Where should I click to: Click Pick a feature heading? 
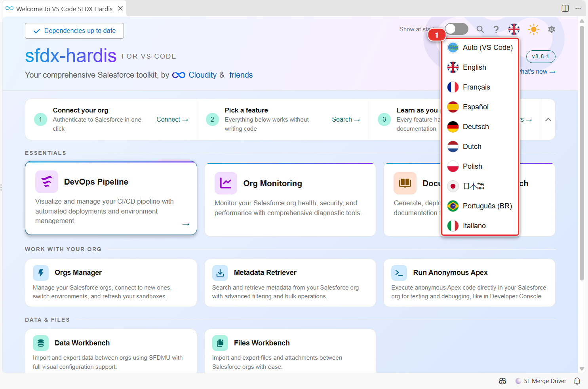[246, 110]
